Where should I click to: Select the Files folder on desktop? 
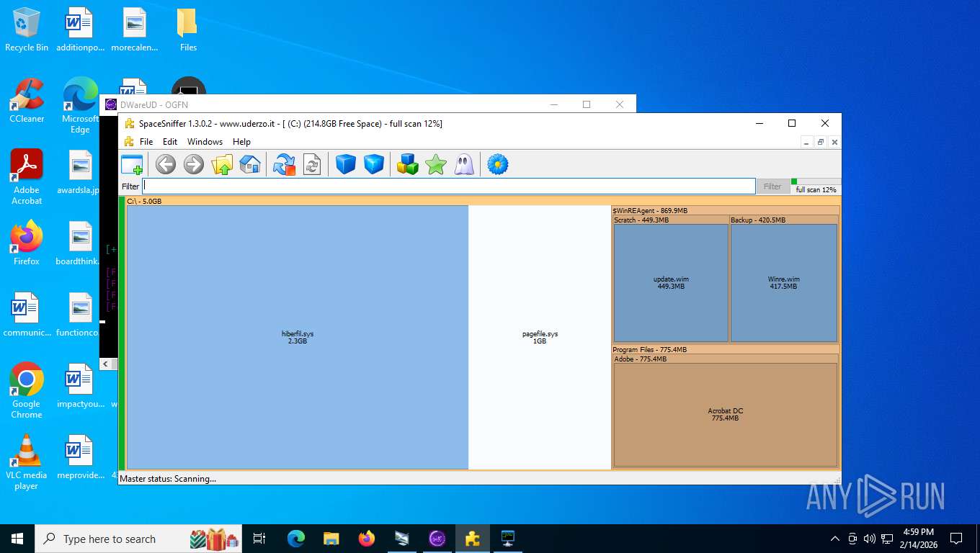(188, 30)
